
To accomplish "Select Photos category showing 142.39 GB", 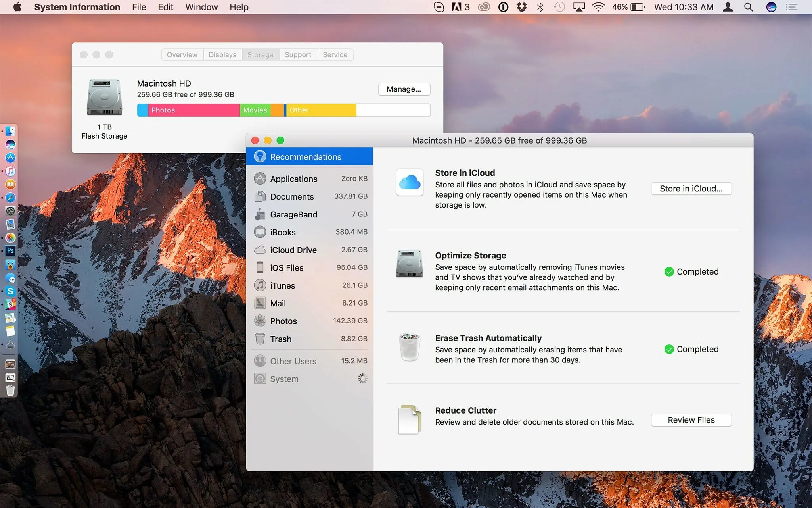I will [x=283, y=321].
